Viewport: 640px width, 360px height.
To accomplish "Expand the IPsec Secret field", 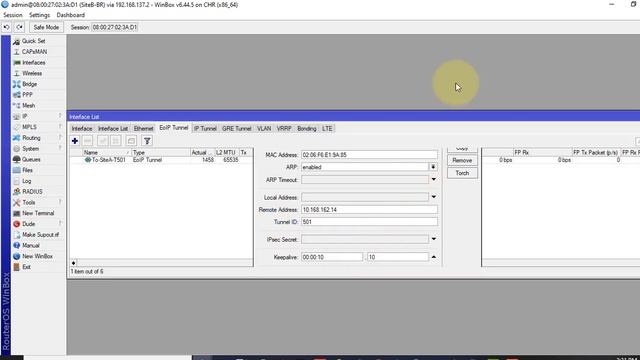I will pos(433,239).
